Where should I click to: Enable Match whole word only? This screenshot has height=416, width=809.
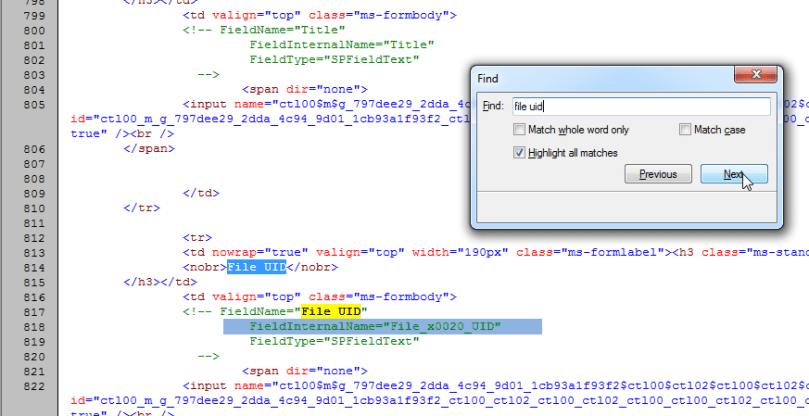[x=519, y=130]
